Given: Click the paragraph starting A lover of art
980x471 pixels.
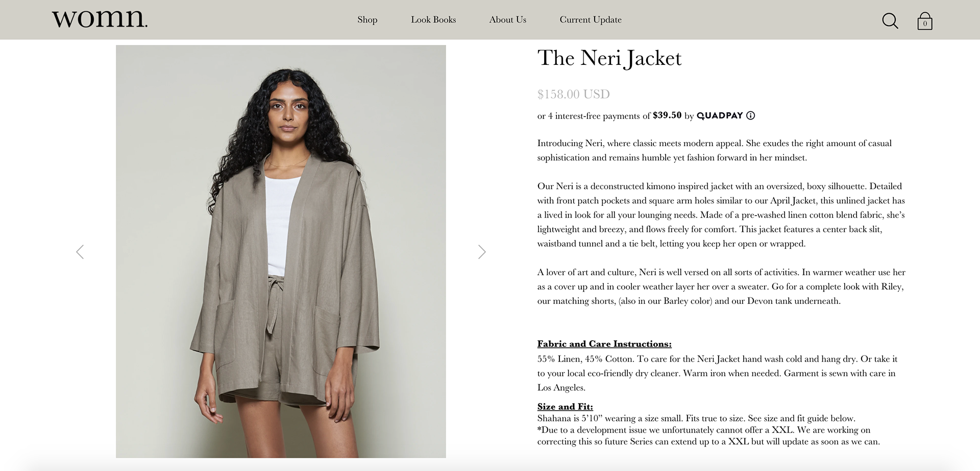Looking at the screenshot, I should click(x=721, y=287).
